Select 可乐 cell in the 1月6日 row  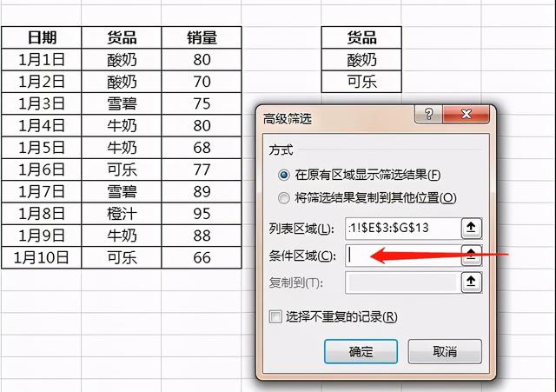click(122, 169)
